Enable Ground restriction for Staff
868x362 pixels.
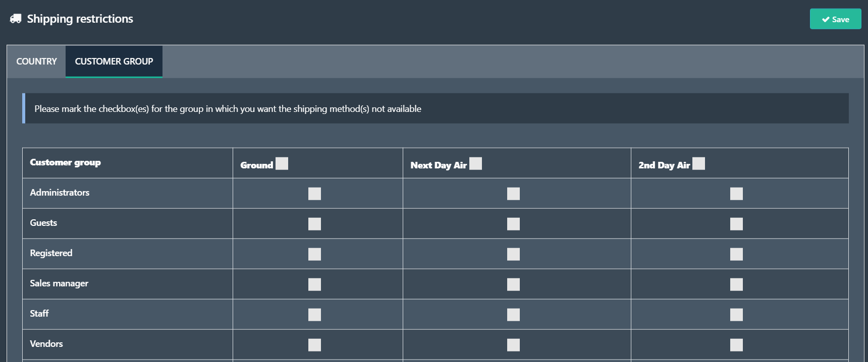314,315
